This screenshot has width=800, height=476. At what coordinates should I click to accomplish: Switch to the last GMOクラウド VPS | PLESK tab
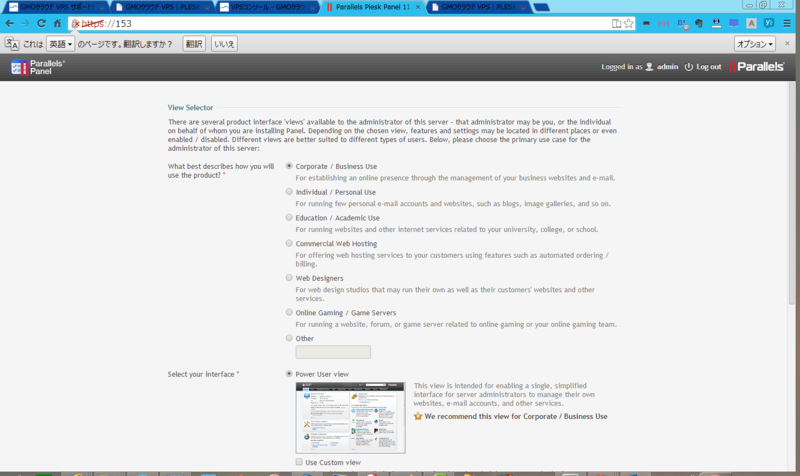(479, 7)
